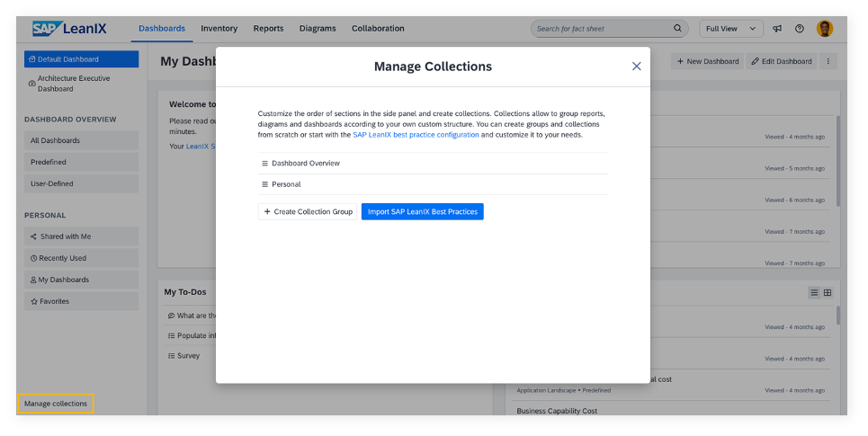Go to the Dashboards tab
The width and height of the screenshot is (868, 436).
[162, 28]
